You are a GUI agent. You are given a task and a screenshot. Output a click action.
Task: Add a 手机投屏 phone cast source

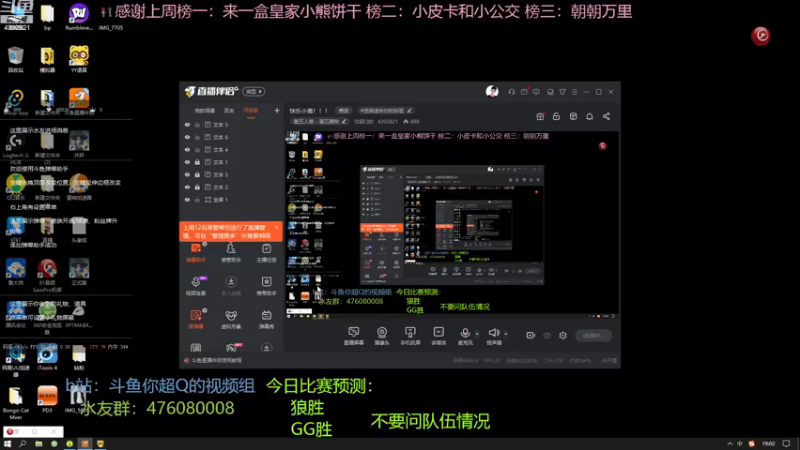click(410, 336)
